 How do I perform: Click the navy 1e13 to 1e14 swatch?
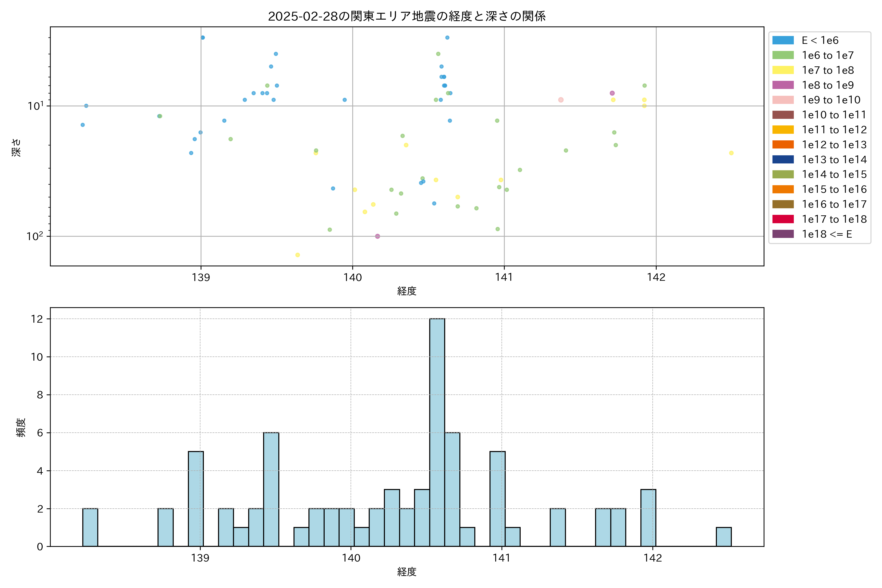[x=783, y=159]
